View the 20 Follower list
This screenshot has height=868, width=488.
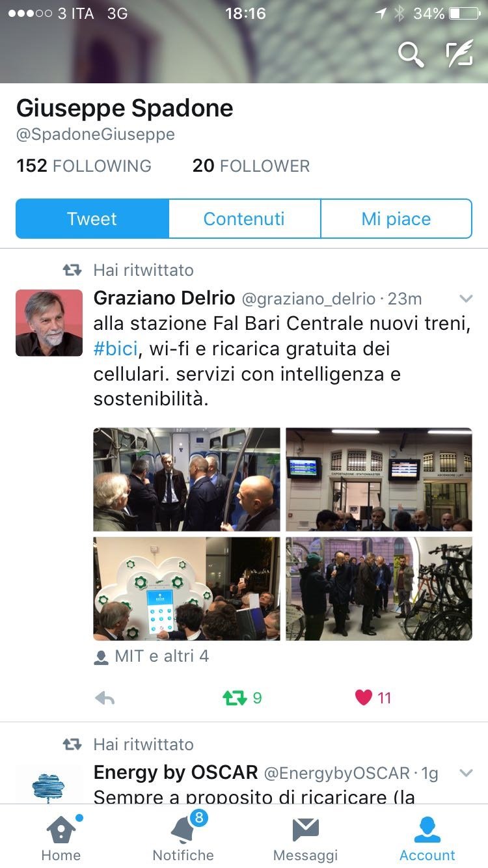(x=251, y=166)
